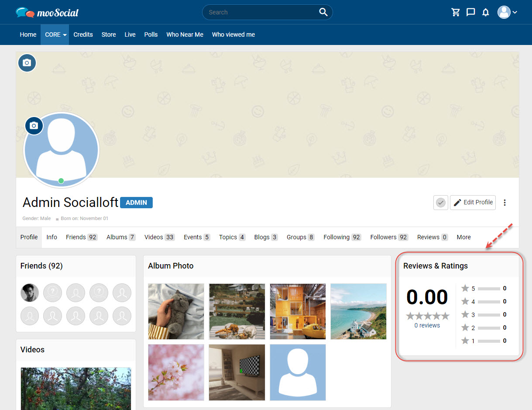The image size is (532, 410).
Task: Click the checkmark button beside Edit Profile
Action: (x=441, y=203)
